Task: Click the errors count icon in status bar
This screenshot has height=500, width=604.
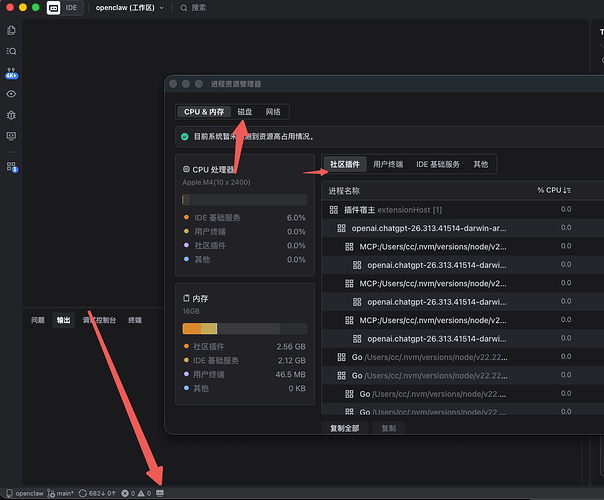Action: click(x=125, y=493)
